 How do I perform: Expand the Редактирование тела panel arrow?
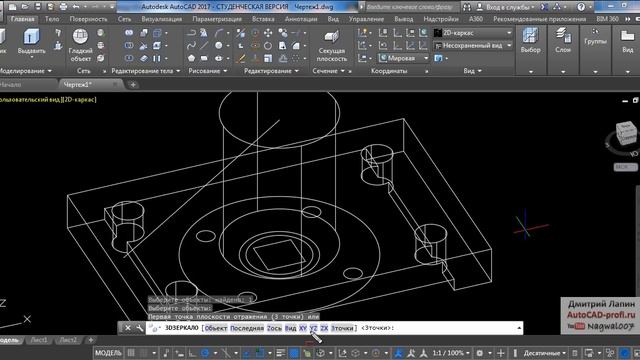178,71
